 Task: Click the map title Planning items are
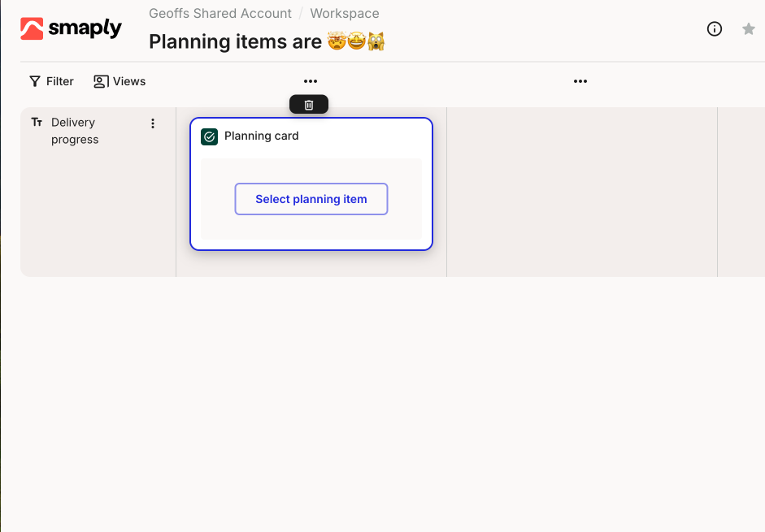(x=236, y=41)
